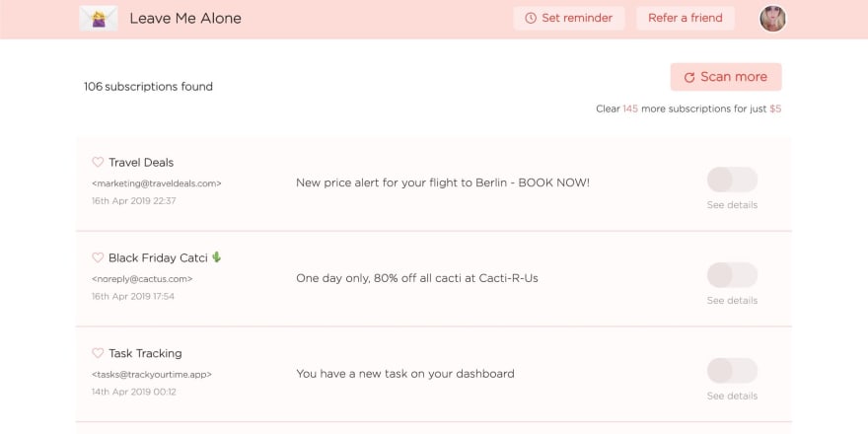Viewport: 868px width, 434px height.
Task: Click Leave Me Alone title text
Action: click(185, 19)
